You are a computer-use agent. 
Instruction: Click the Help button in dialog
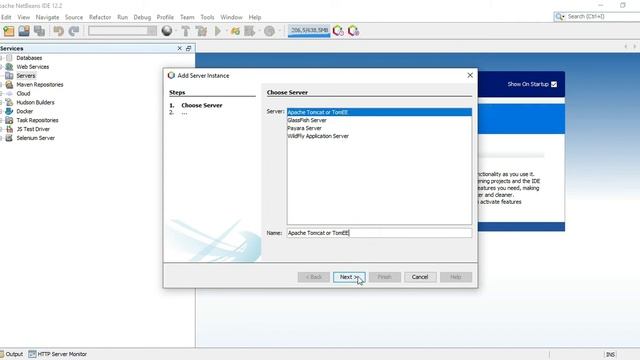coord(456,277)
